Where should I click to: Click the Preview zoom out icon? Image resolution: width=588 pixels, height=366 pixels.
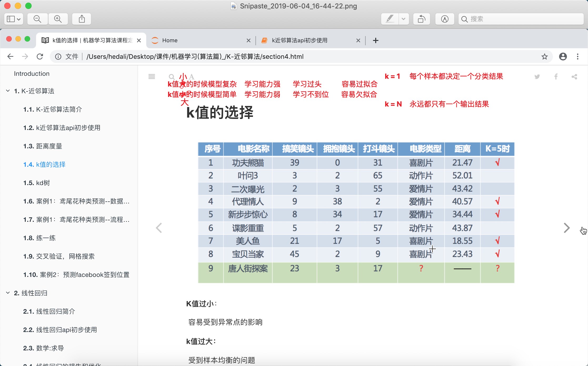click(x=37, y=19)
